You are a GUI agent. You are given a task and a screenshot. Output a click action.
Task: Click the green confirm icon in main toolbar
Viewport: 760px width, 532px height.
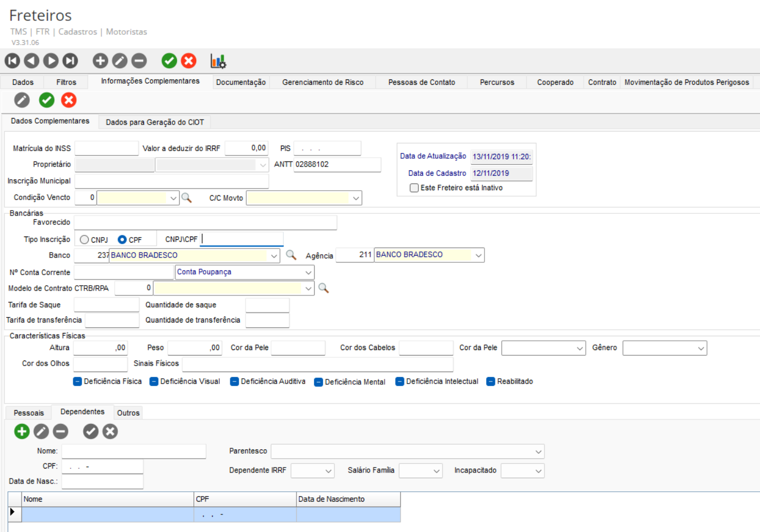click(169, 61)
